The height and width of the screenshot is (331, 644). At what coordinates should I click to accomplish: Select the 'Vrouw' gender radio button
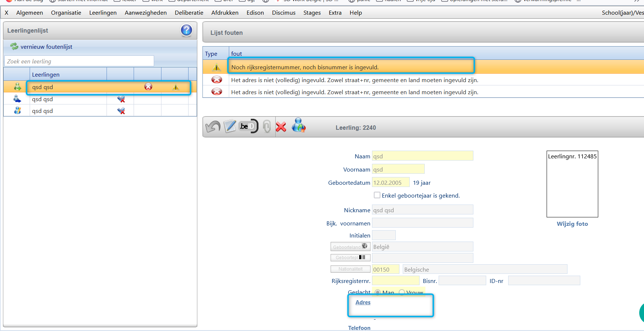(402, 292)
